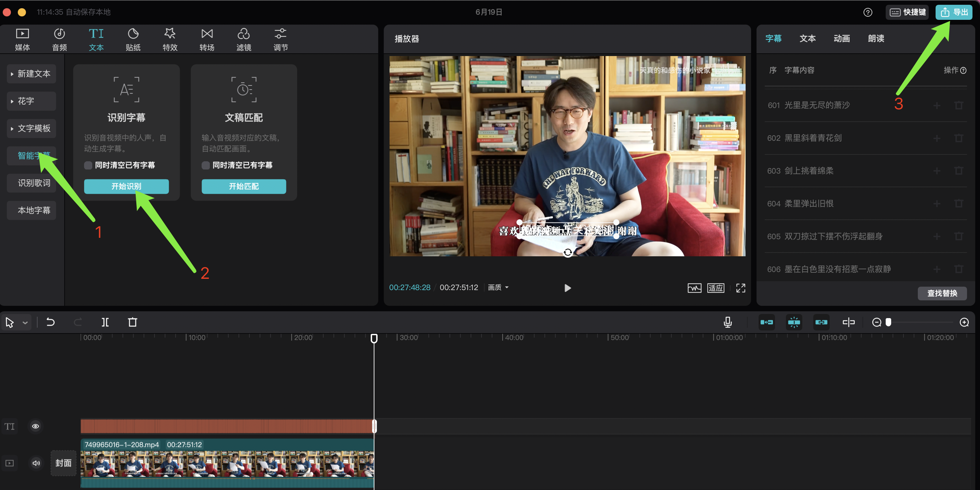
Task: Delete selection with the timeline trash icon
Action: coord(132,322)
